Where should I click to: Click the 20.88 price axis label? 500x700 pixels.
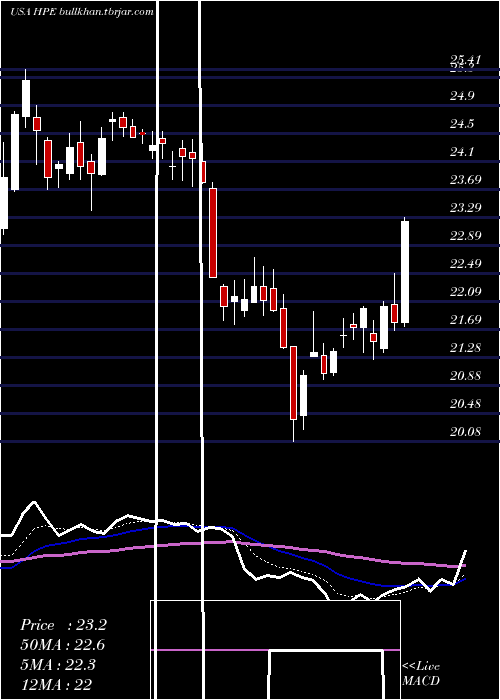[x=465, y=376]
